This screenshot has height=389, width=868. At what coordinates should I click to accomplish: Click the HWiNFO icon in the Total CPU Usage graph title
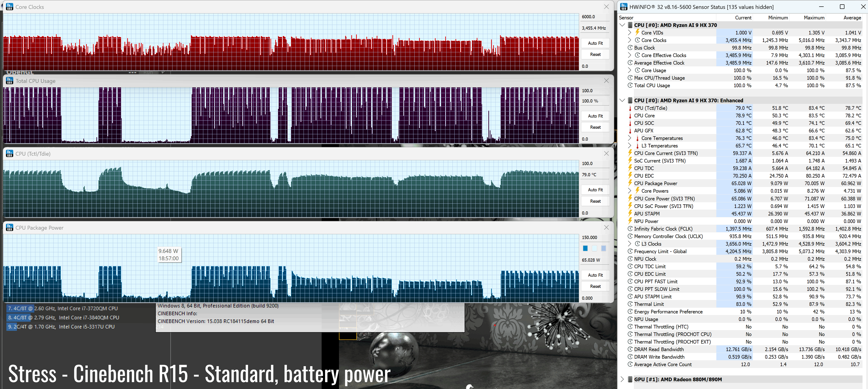(x=9, y=81)
